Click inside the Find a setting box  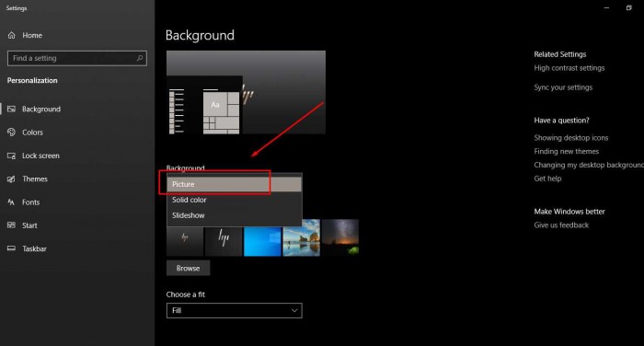pyautogui.click(x=77, y=58)
